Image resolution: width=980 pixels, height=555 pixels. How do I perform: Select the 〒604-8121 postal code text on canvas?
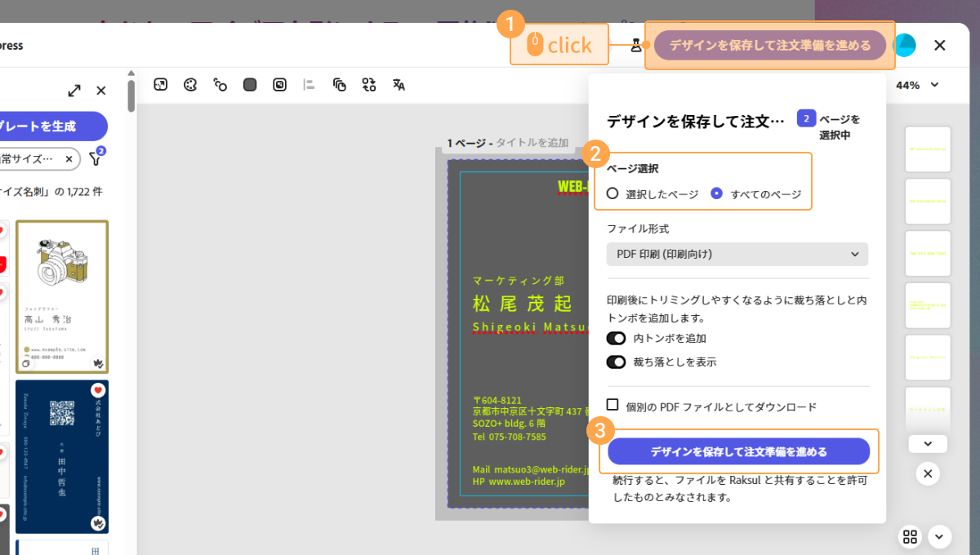tap(497, 400)
